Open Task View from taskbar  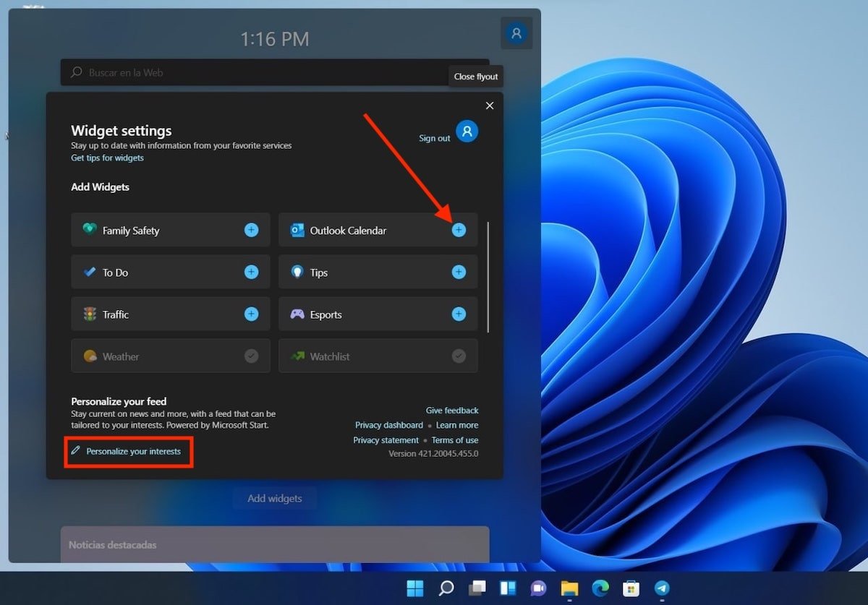(477, 588)
